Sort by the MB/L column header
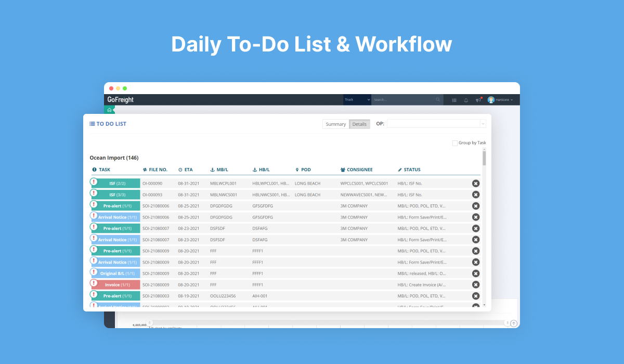This screenshot has height=364, width=624. [219, 170]
